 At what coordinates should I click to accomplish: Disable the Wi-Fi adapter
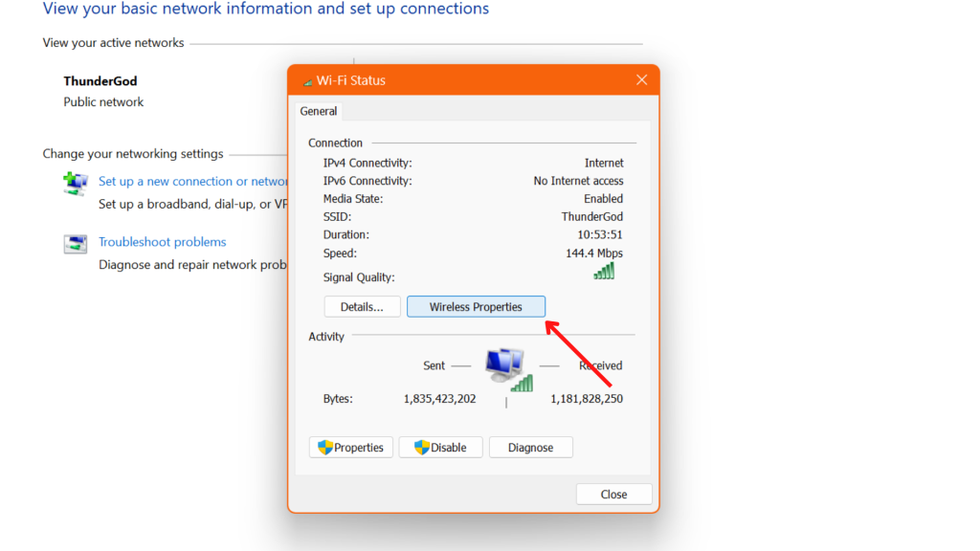440,448
